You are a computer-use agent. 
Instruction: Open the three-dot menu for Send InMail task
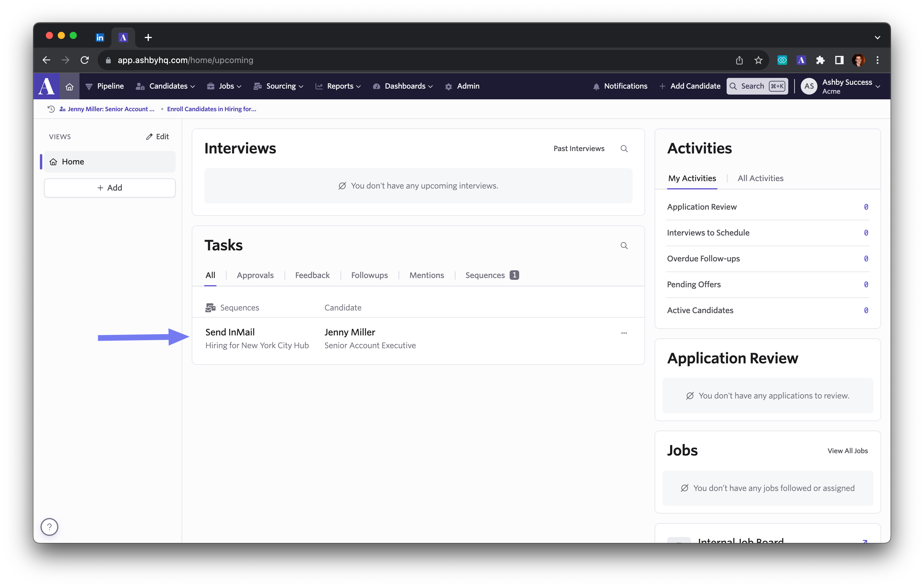pyautogui.click(x=624, y=333)
